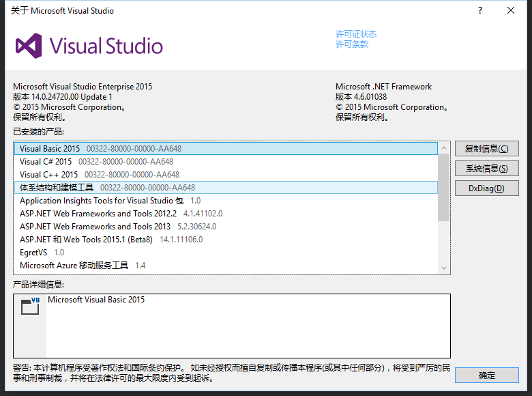Click the 产品详细信息 label
The height and width of the screenshot is (396, 532).
coord(38,284)
